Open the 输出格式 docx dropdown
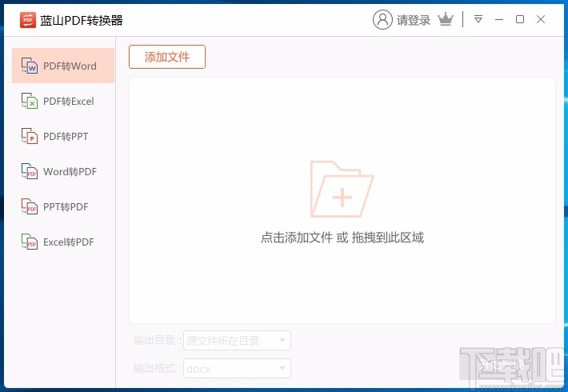 point(237,369)
